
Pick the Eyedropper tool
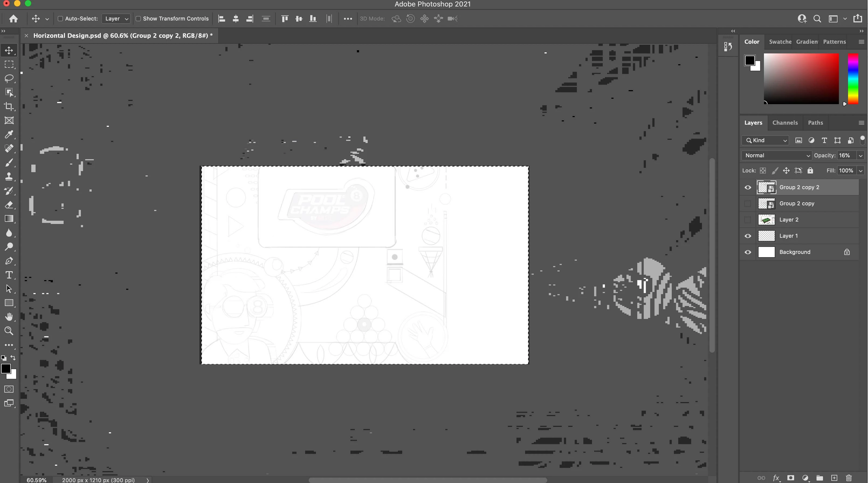(9, 135)
